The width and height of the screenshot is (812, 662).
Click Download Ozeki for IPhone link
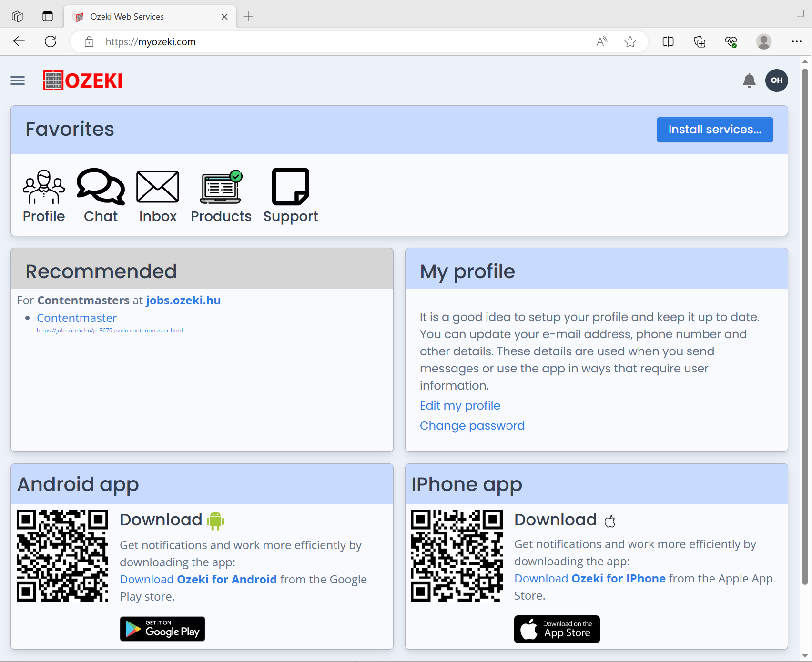click(590, 578)
